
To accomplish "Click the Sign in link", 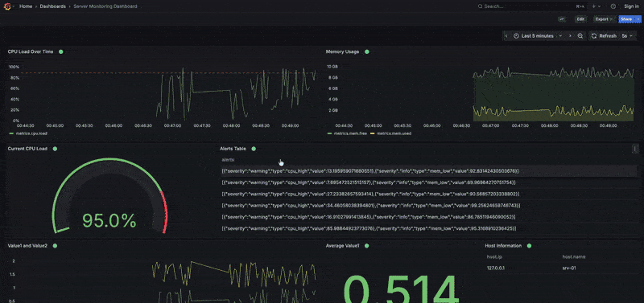I will coord(631,6).
